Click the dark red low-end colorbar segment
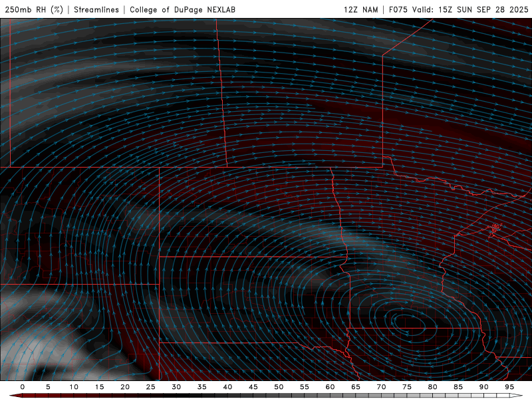Image resolution: width=532 pixels, height=399 pixels. click(16, 396)
